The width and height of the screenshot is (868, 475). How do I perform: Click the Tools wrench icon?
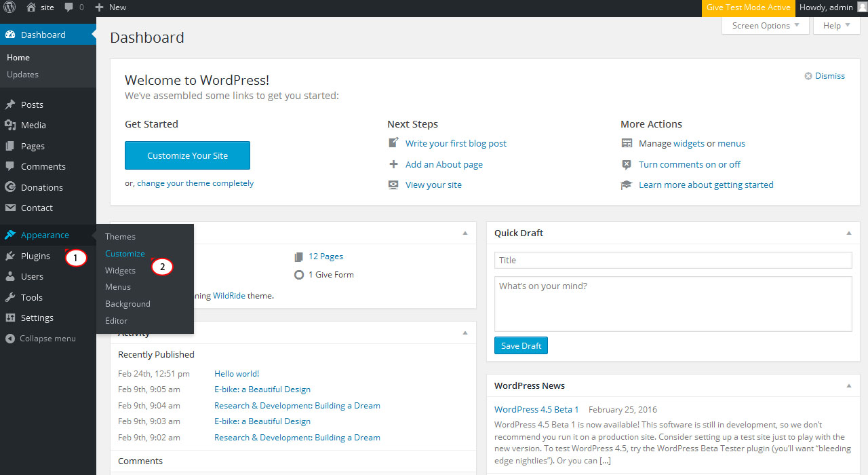point(10,297)
